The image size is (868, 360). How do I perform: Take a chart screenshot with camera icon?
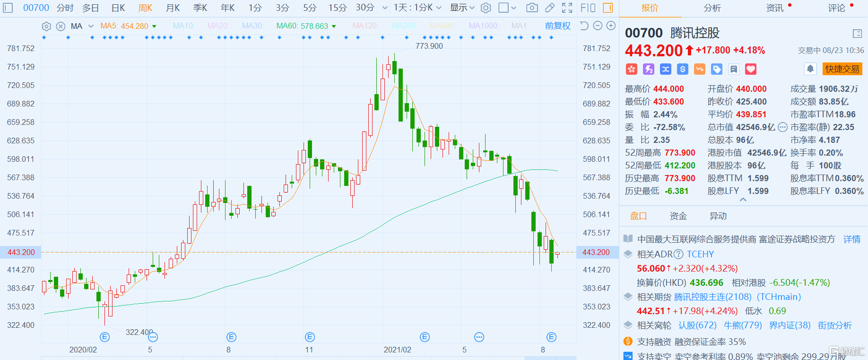pyautogui.click(x=532, y=8)
